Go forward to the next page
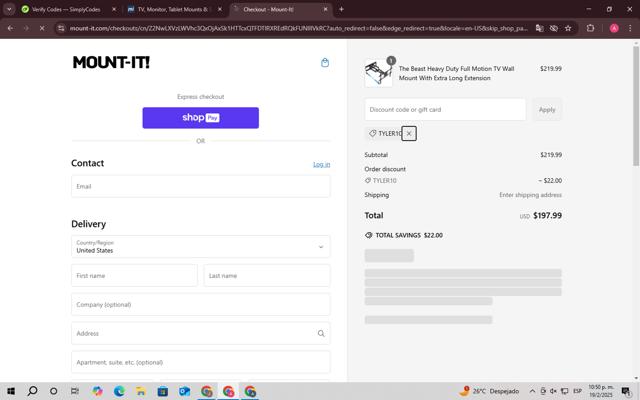The image size is (640, 400). pyautogui.click(x=26, y=28)
